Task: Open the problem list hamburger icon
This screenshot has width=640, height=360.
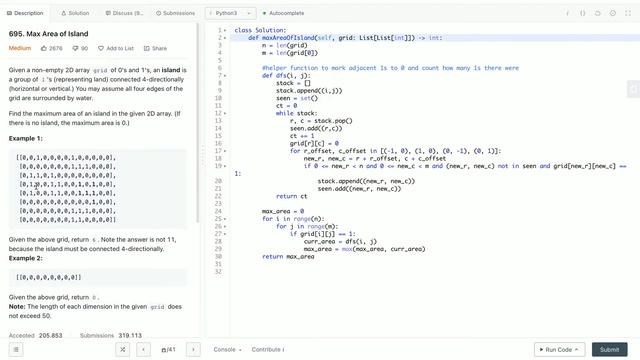Action: [16, 349]
